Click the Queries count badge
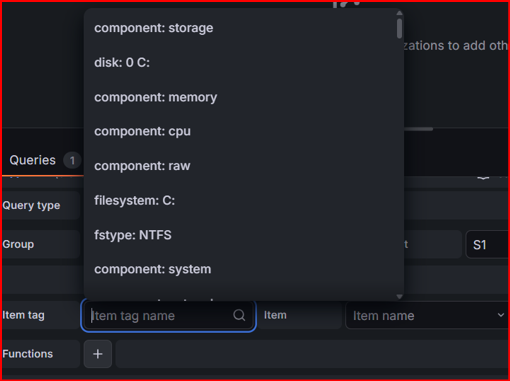510x381 pixels. [x=72, y=161]
